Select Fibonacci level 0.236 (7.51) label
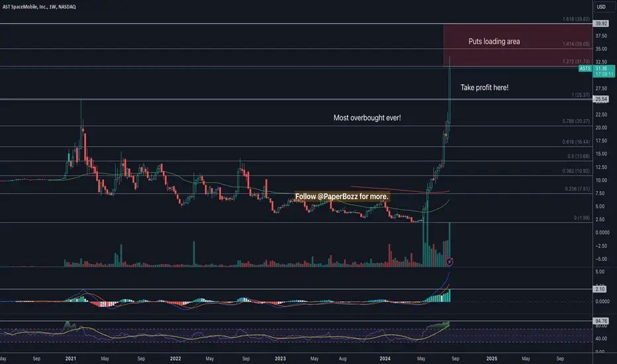This screenshot has height=364, width=617. 577,189
